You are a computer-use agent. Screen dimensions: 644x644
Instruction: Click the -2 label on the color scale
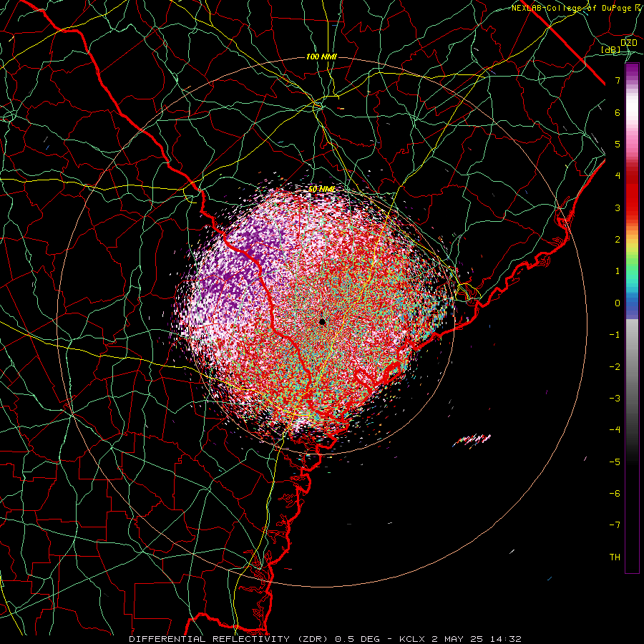point(615,367)
